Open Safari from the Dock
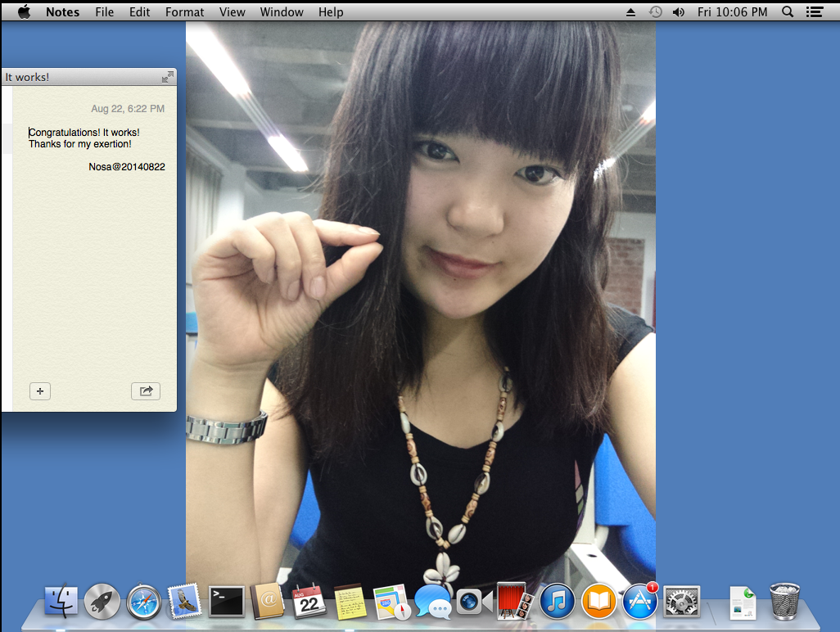This screenshot has width=840, height=632. [x=143, y=601]
